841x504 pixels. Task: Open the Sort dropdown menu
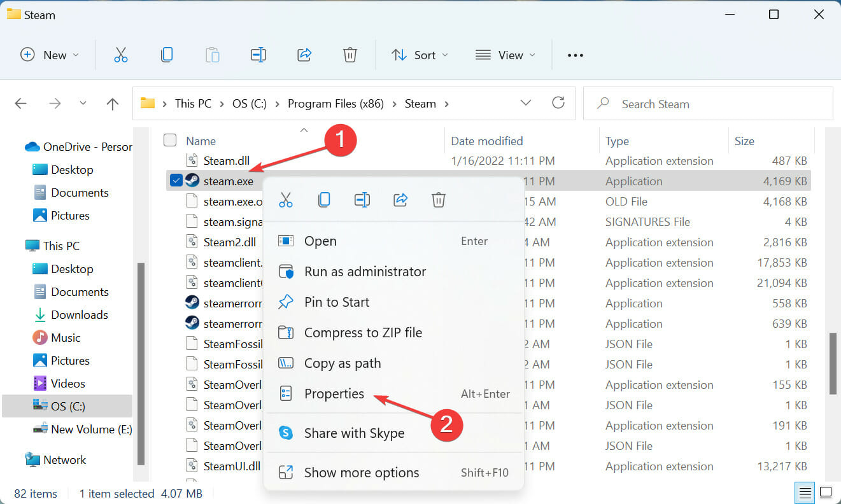[x=420, y=55]
